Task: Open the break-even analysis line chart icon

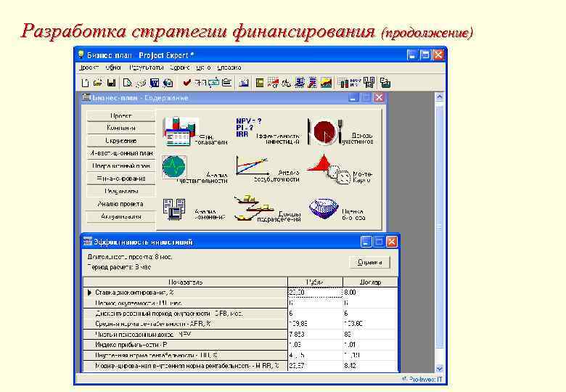Action: (x=268, y=170)
